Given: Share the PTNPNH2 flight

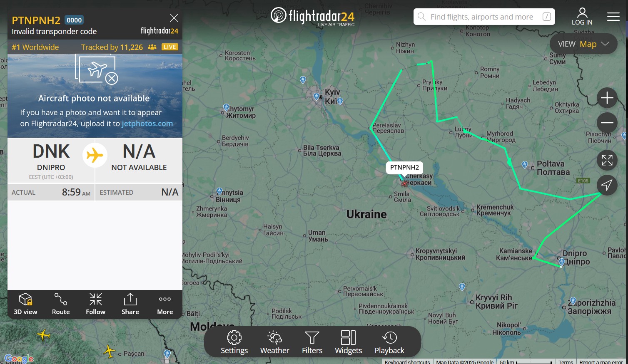Looking at the screenshot, I should click(x=130, y=304).
